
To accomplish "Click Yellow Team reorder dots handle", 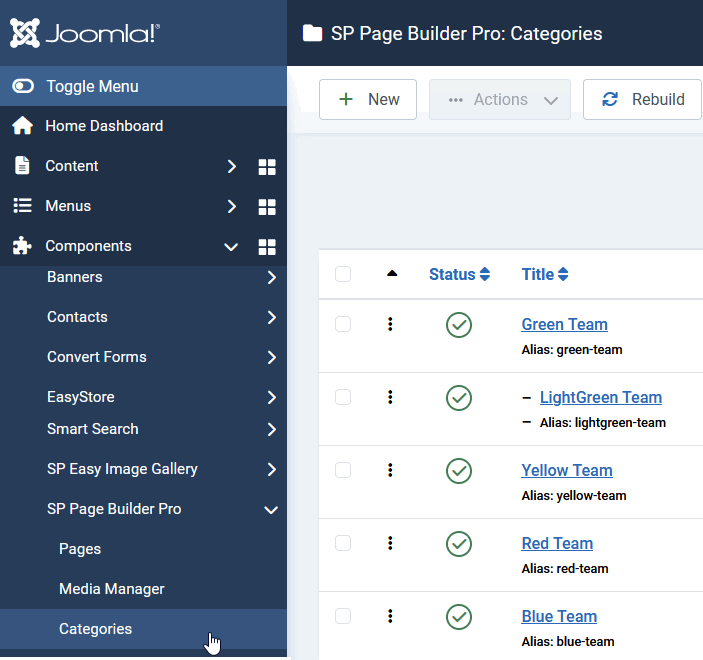I will pyautogui.click(x=390, y=470).
